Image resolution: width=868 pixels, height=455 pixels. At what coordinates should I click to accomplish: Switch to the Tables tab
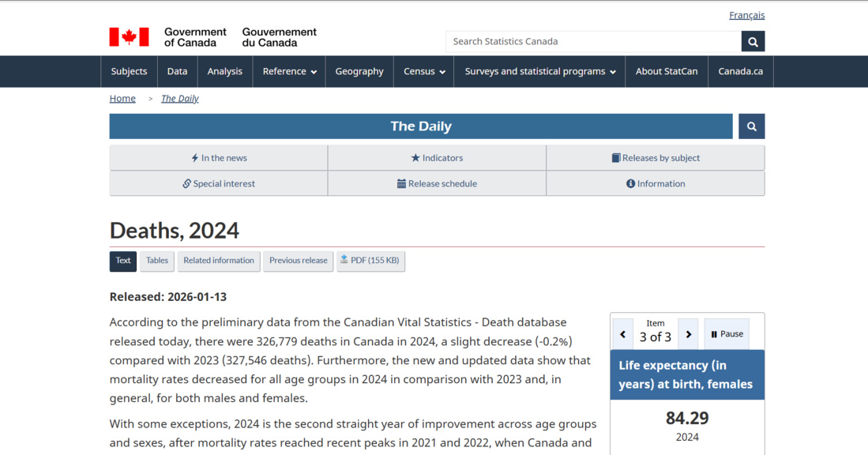(157, 261)
